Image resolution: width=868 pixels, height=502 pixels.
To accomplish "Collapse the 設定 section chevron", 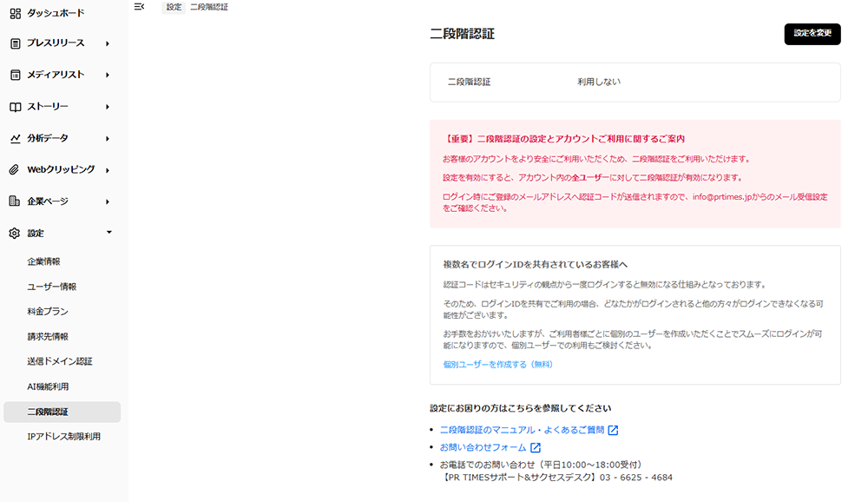I will pyautogui.click(x=109, y=232).
